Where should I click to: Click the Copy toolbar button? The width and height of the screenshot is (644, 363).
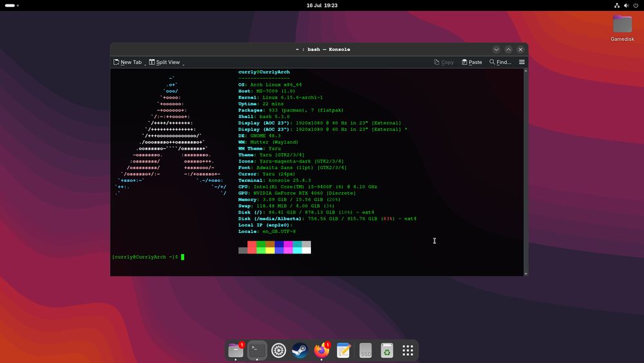pyautogui.click(x=444, y=63)
